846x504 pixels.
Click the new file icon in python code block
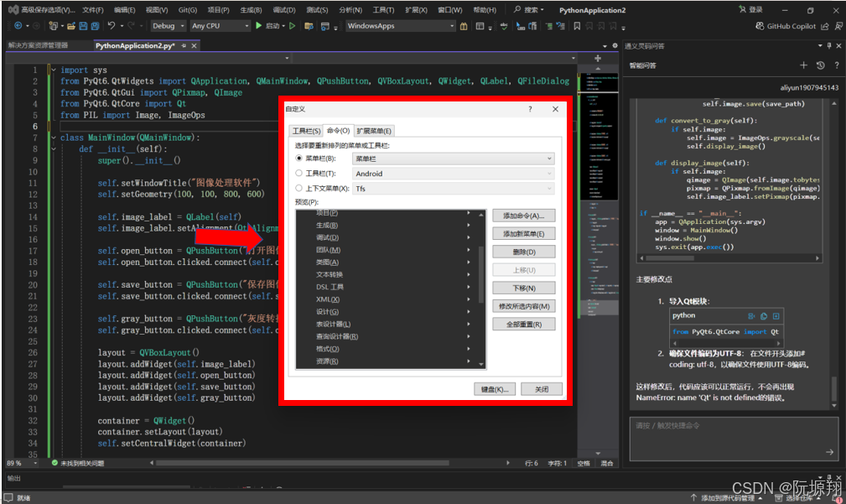pyautogui.click(x=776, y=315)
